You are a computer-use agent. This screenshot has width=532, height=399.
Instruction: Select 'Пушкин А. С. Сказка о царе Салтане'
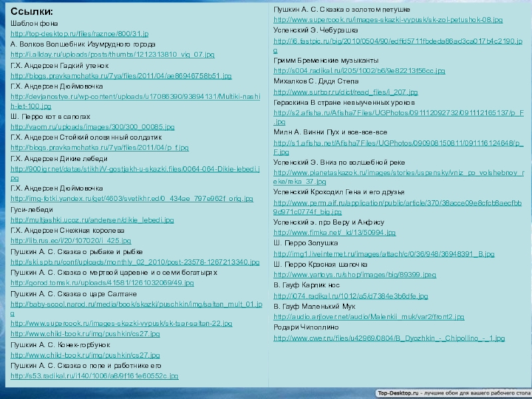click(74, 294)
